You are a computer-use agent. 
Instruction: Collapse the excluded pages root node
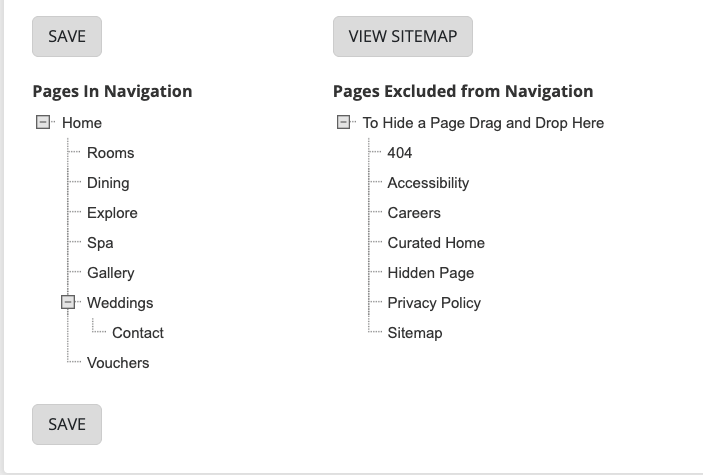tap(343, 123)
